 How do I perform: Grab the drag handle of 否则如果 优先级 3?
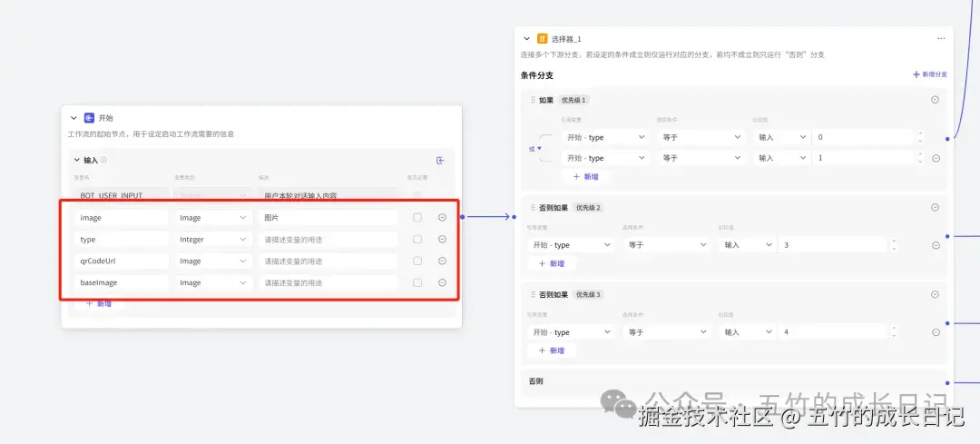(534, 294)
